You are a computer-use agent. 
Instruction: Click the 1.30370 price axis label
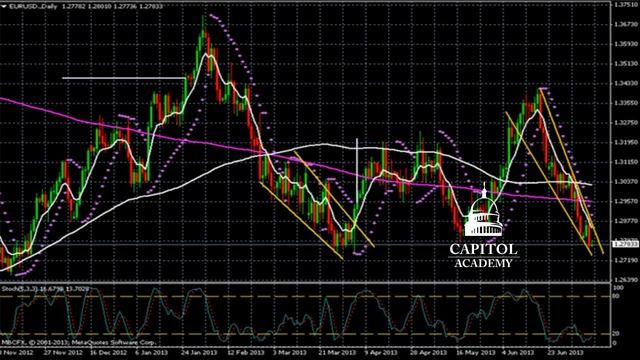point(625,182)
